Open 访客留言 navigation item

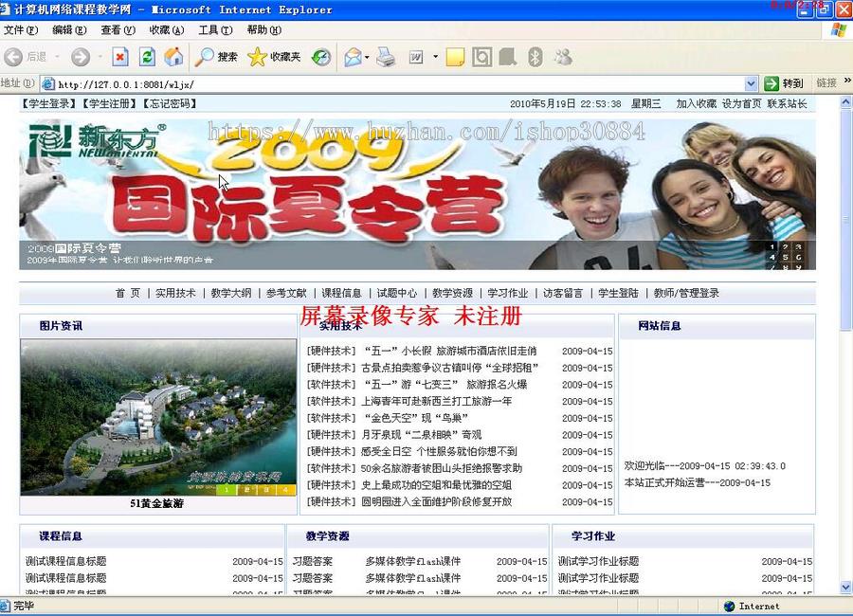(563, 293)
